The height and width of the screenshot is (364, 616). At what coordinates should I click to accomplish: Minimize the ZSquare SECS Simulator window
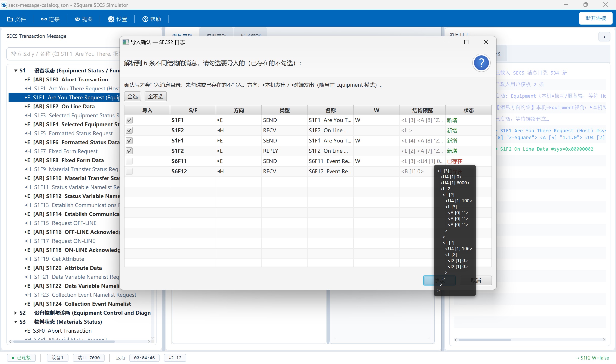(x=566, y=5)
